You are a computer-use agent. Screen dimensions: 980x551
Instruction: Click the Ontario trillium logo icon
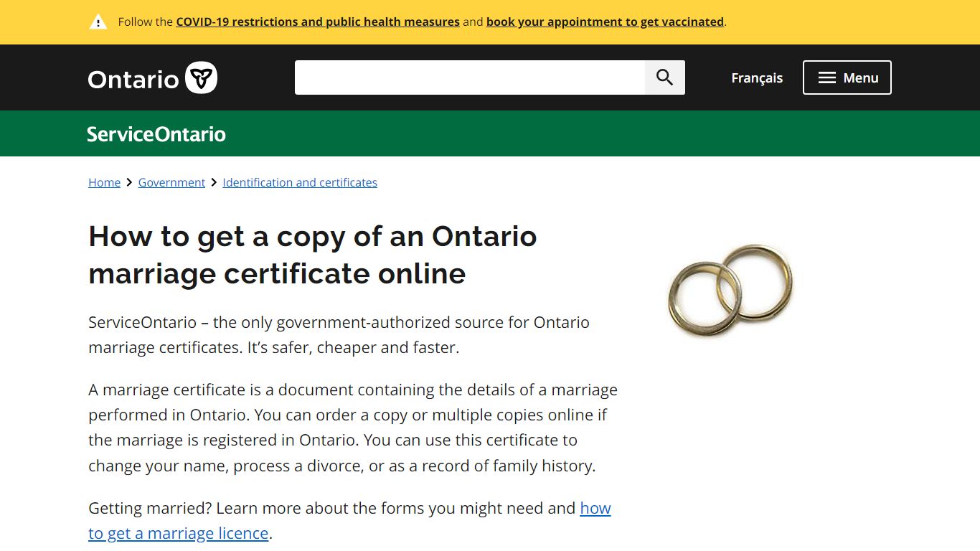pos(201,77)
